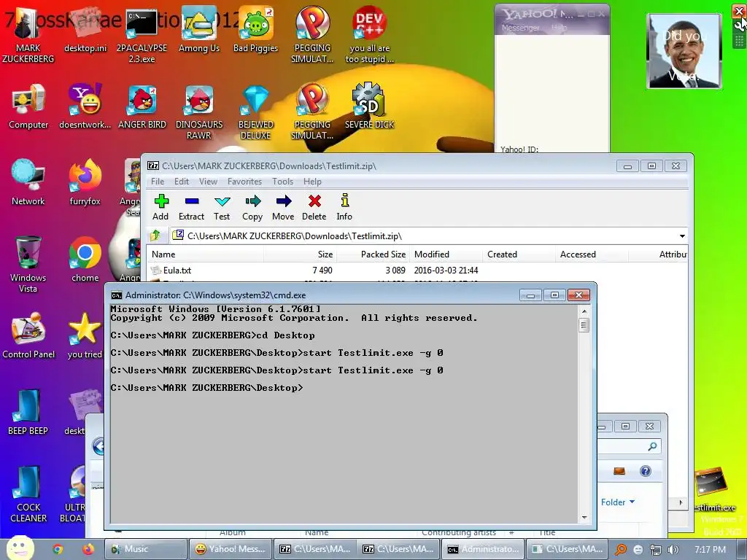Select the ANGER BIRD desktop shortcut
The height and width of the screenshot is (560, 747).
(x=142, y=106)
